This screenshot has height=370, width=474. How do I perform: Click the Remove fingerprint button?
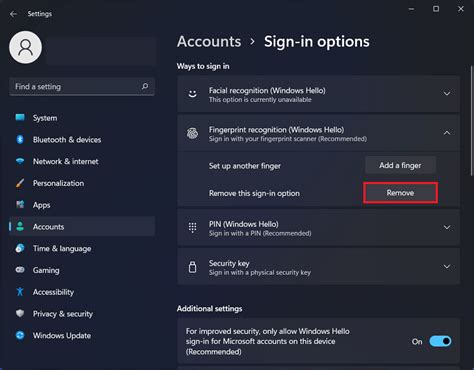point(400,193)
